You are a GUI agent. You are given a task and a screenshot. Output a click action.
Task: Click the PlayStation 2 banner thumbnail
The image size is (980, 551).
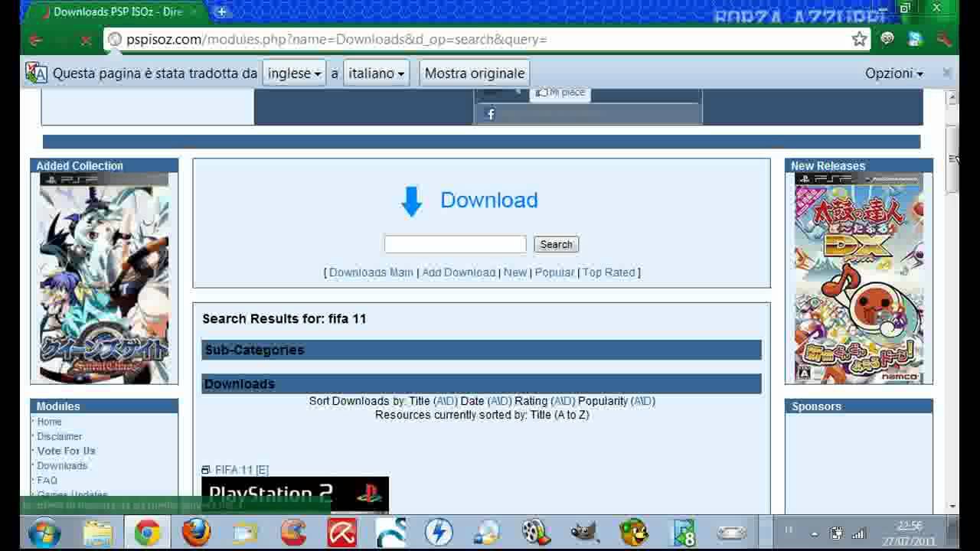(295, 494)
